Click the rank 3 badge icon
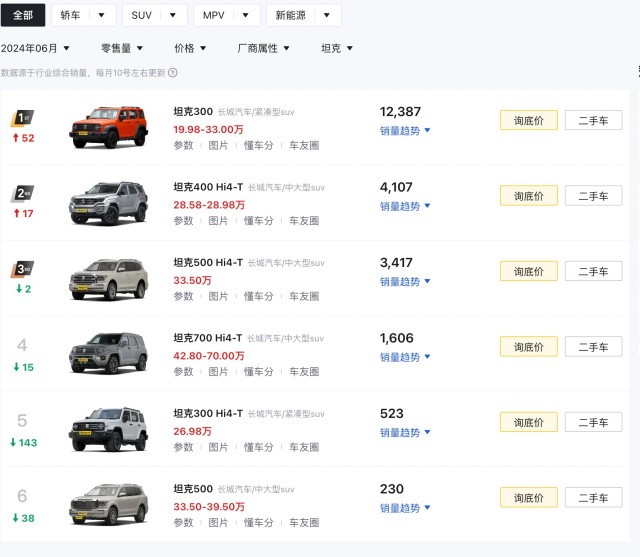Screen dimensions: 640x557 (x=22, y=269)
